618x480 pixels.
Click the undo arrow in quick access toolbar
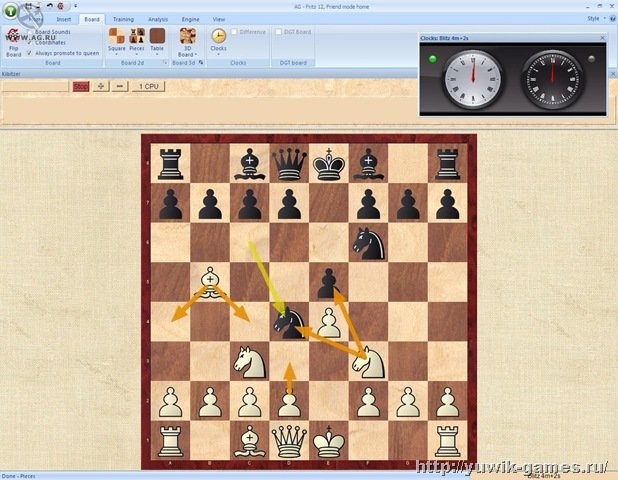[x=49, y=6]
